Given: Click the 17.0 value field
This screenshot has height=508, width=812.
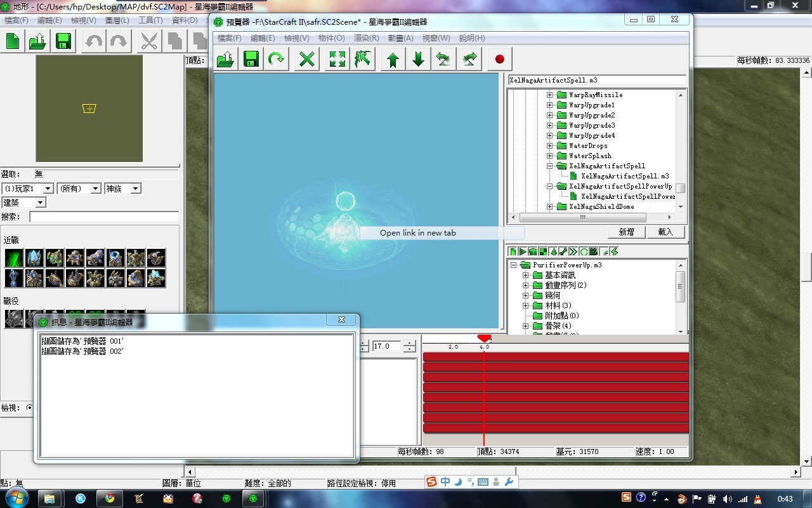Looking at the screenshot, I should tap(387, 346).
